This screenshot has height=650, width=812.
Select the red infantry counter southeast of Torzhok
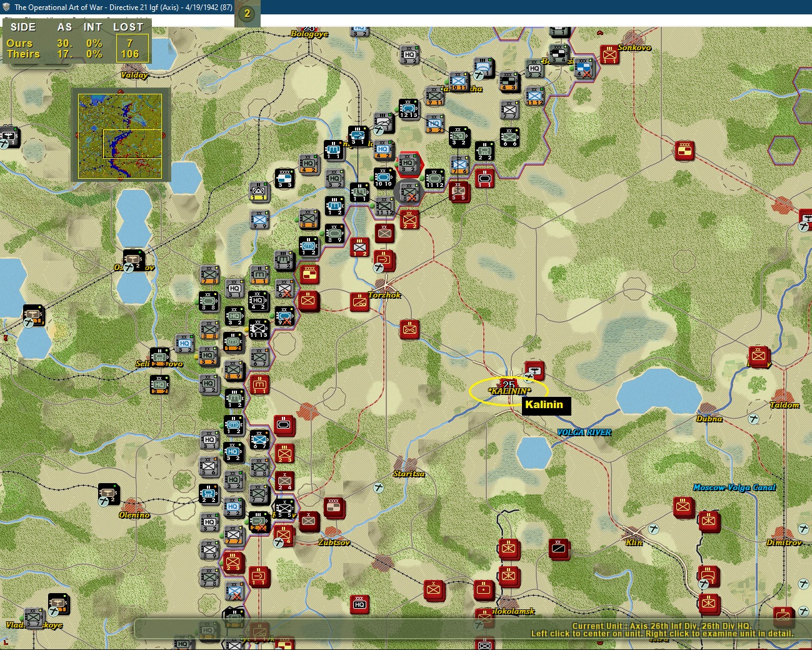409,329
